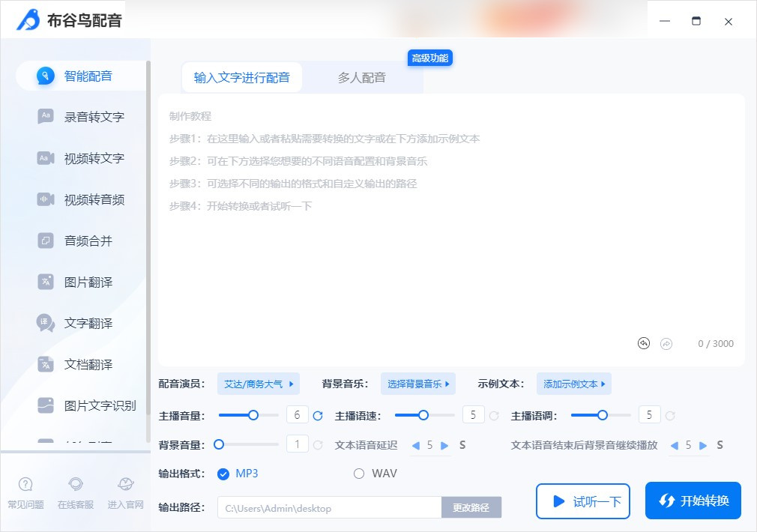Select the 输入文字进行配音 tab

241,76
